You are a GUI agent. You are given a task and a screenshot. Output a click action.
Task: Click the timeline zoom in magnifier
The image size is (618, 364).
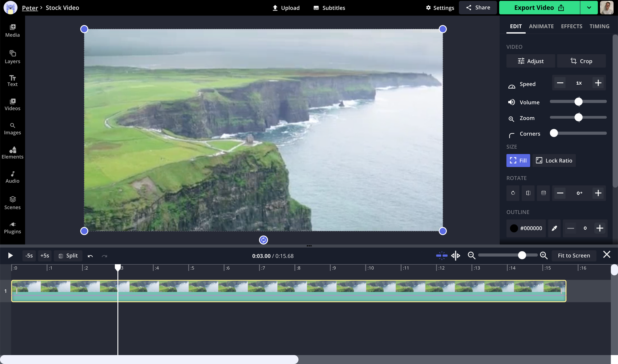pos(544,255)
